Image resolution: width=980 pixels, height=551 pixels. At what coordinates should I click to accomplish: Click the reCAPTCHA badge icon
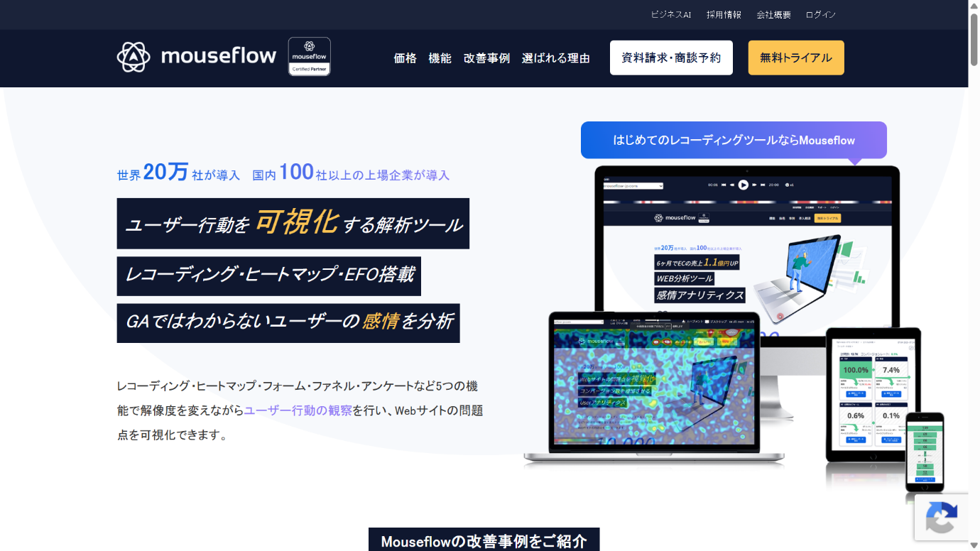(941, 518)
